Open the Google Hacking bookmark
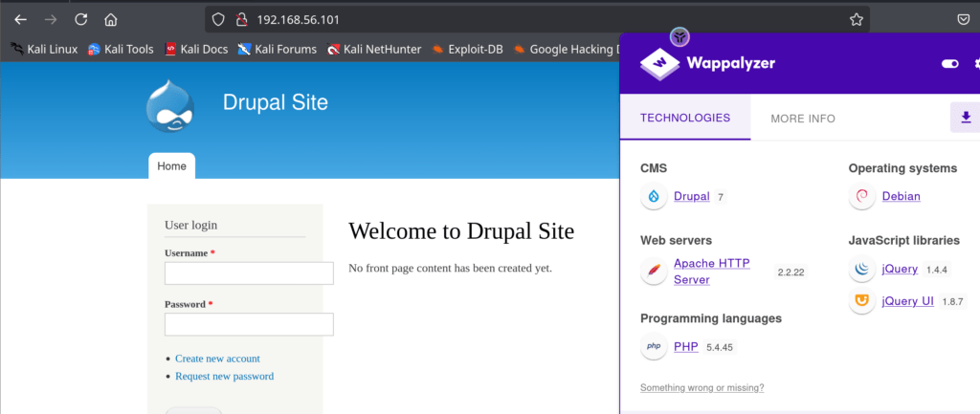 567,49
